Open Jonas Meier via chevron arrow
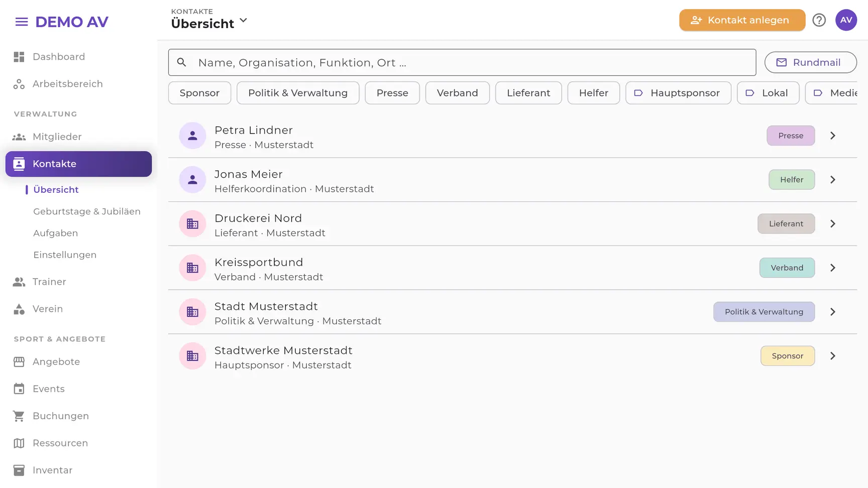This screenshot has width=868, height=488. (x=833, y=180)
